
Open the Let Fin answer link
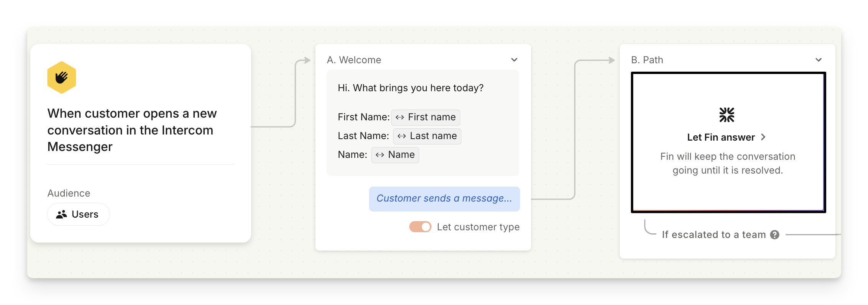(721, 137)
